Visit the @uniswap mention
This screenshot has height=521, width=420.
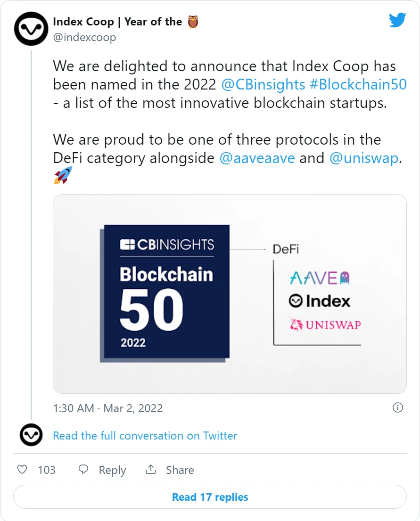[x=364, y=158]
